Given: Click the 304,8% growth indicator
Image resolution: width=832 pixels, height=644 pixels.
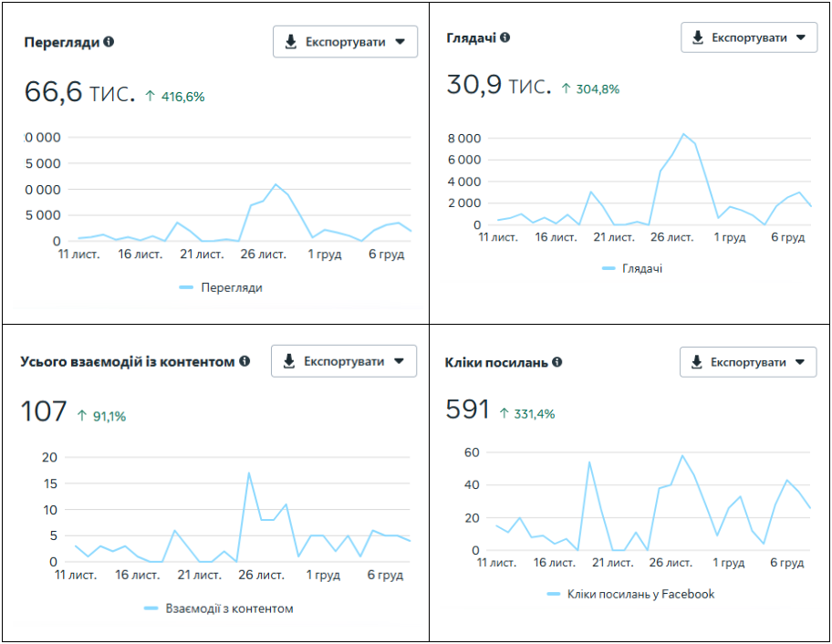Looking at the screenshot, I should tap(590, 89).
